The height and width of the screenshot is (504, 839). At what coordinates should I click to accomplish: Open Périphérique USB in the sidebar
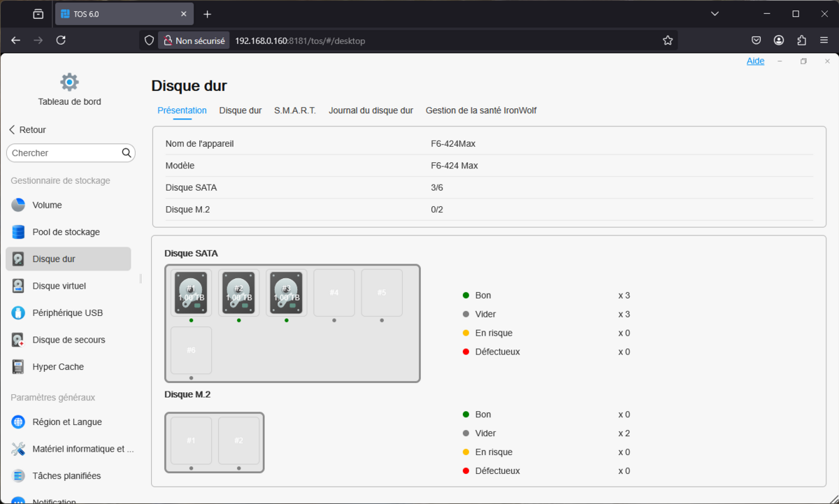[x=69, y=312]
